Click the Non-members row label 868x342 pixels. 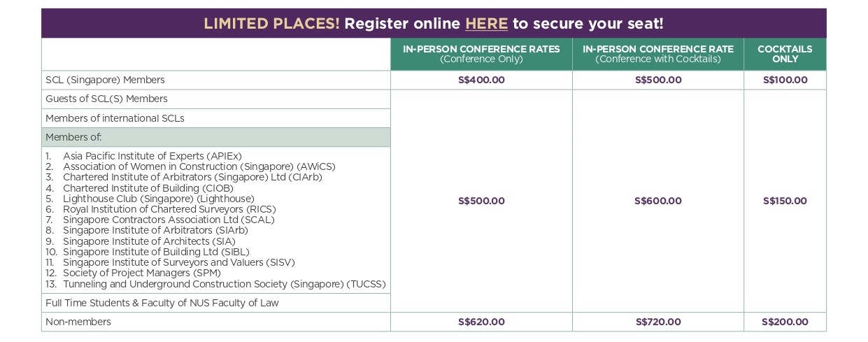(78, 322)
